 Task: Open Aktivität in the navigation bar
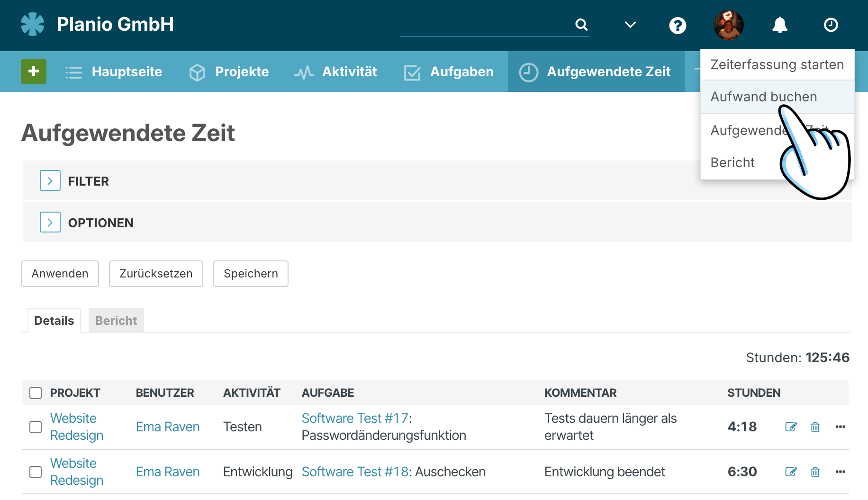click(335, 71)
